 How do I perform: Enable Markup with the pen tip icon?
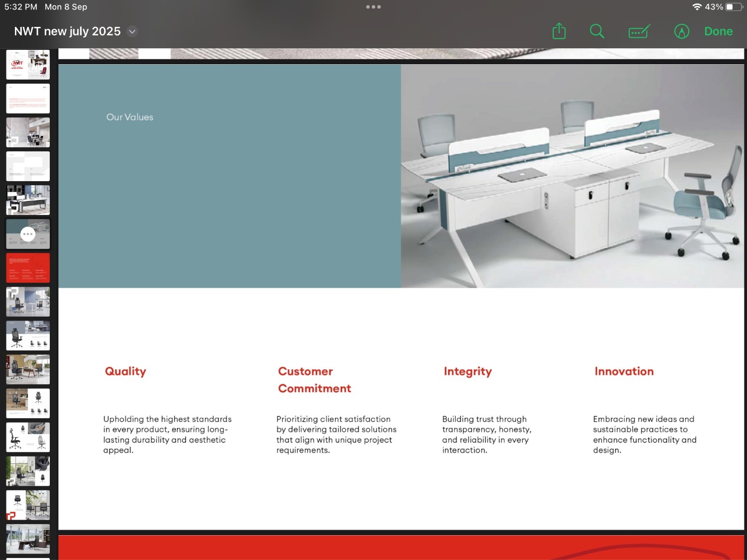tap(681, 31)
